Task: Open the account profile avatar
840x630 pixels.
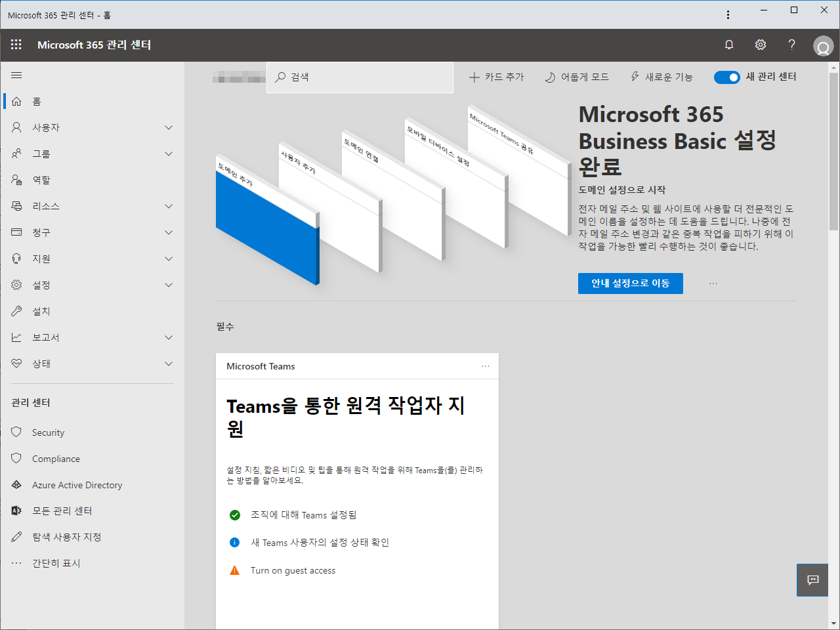Action: 823,46
